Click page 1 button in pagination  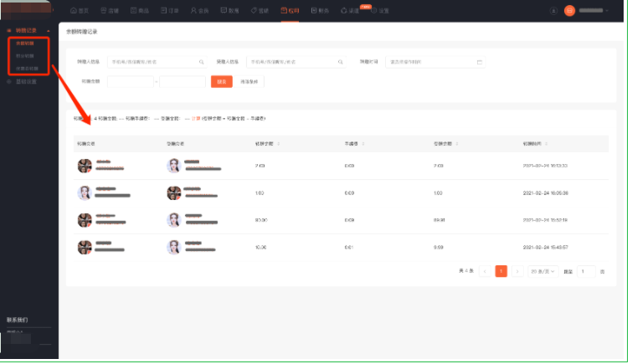pyautogui.click(x=501, y=271)
